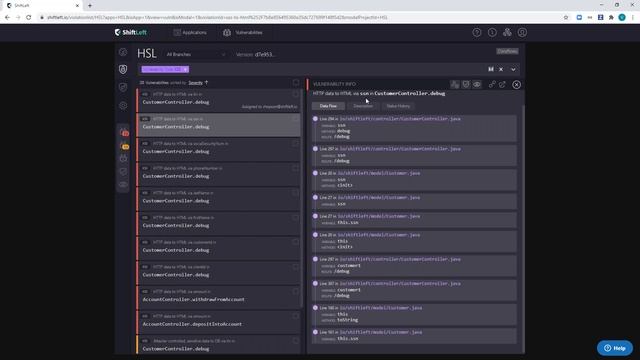The image size is (640, 360).
Task: Click the ShiftLeft logo
Action: coord(131,32)
